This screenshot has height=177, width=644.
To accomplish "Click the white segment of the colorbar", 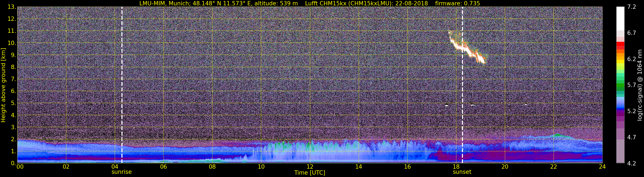I will (620, 19).
